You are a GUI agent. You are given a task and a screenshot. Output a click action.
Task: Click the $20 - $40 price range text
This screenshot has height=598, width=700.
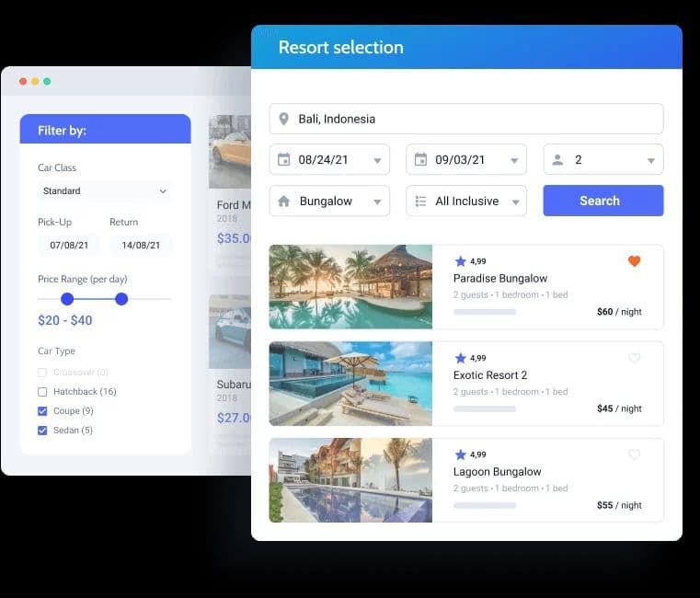pos(65,320)
